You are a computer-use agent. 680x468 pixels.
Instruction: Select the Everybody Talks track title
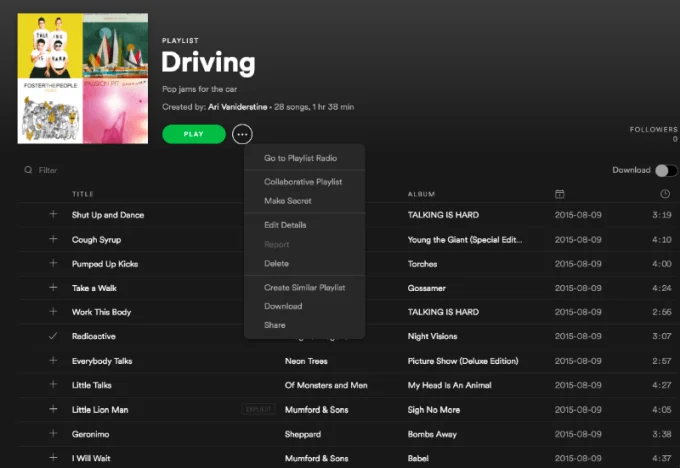click(102, 361)
